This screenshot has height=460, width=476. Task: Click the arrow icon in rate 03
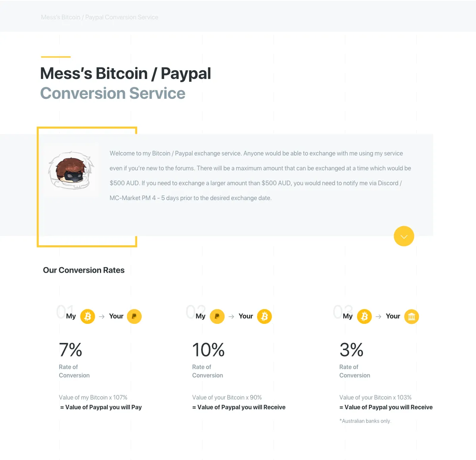point(378,316)
